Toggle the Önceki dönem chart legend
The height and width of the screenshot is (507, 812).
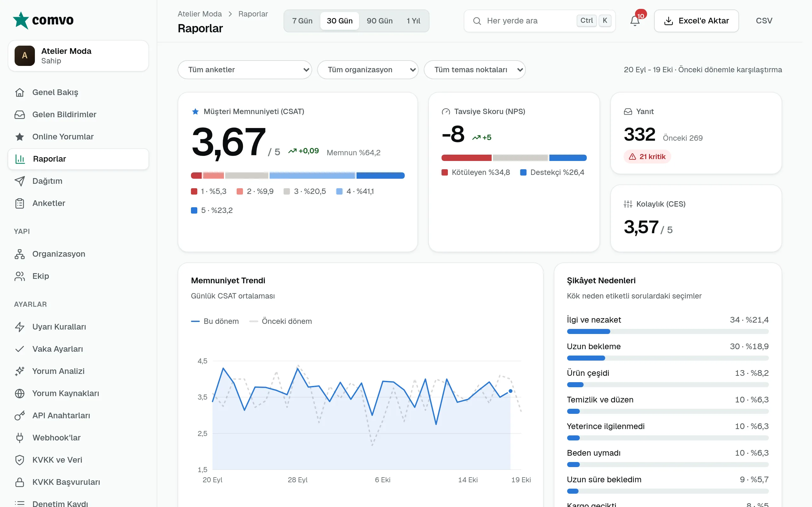[280, 321]
